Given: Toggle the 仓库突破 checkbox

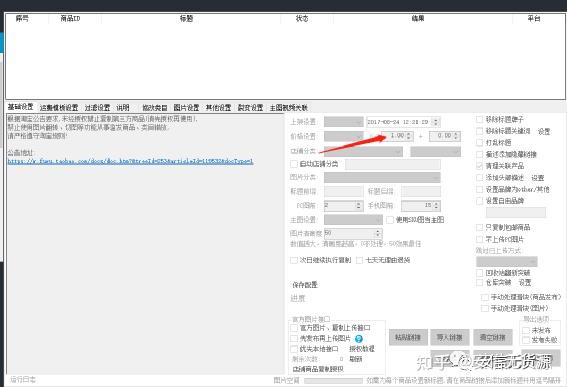Looking at the screenshot, I should coord(479,282).
